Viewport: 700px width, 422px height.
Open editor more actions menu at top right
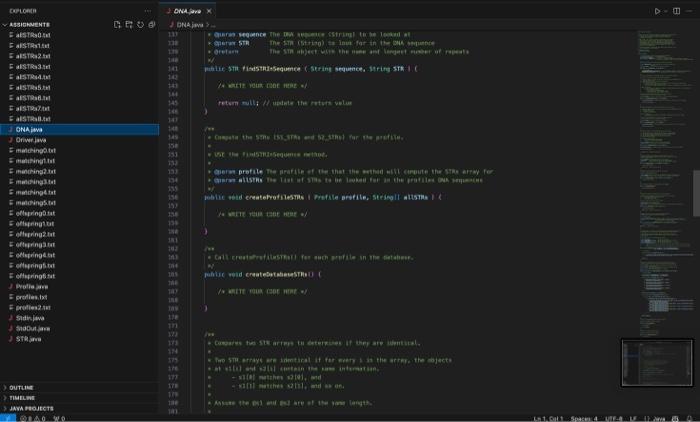689,11
